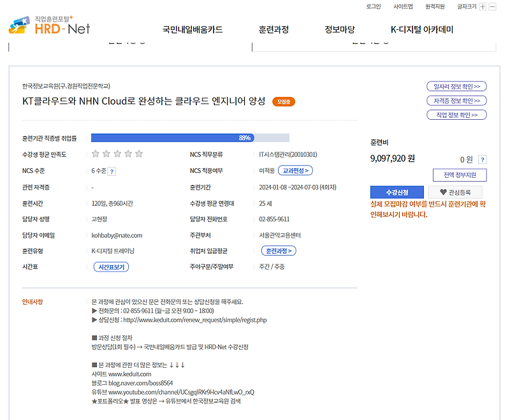Click the font size increase (+) icon
The width and height of the screenshot is (510, 420).
[x=483, y=6]
